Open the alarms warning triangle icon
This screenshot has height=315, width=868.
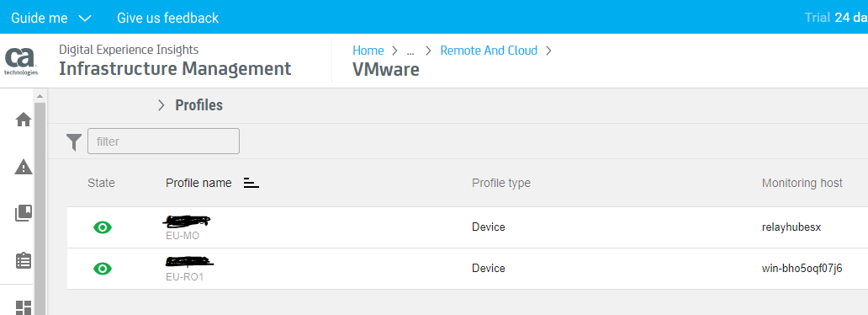tap(24, 167)
